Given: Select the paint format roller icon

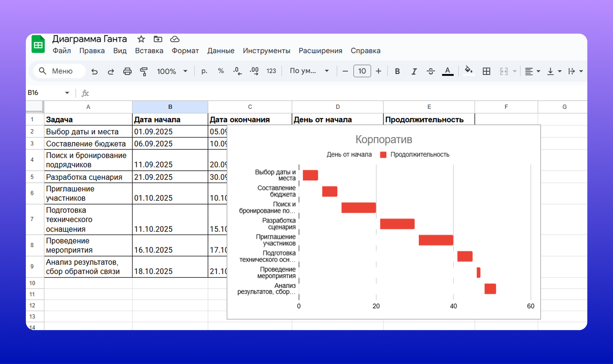Looking at the screenshot, I should (144, 71).
